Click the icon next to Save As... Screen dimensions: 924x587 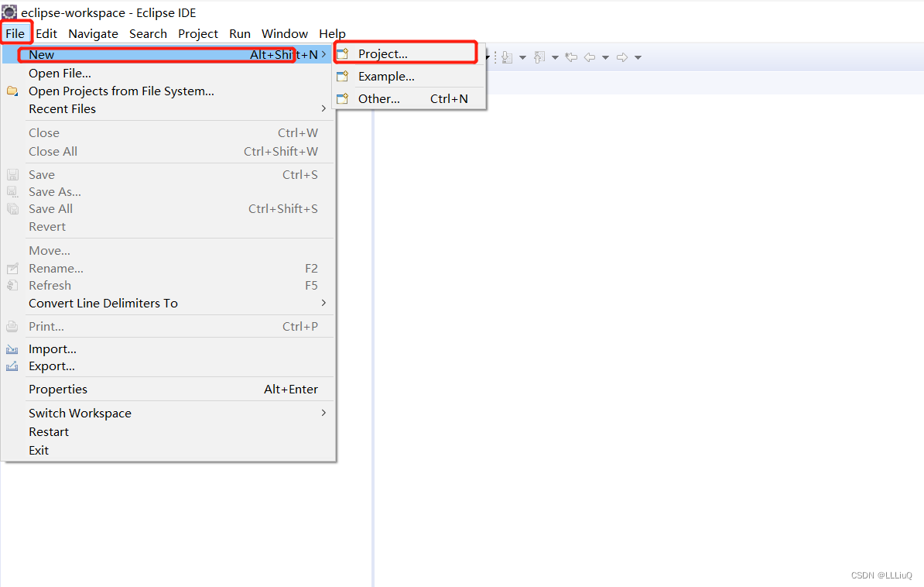(x=12, y=192)
